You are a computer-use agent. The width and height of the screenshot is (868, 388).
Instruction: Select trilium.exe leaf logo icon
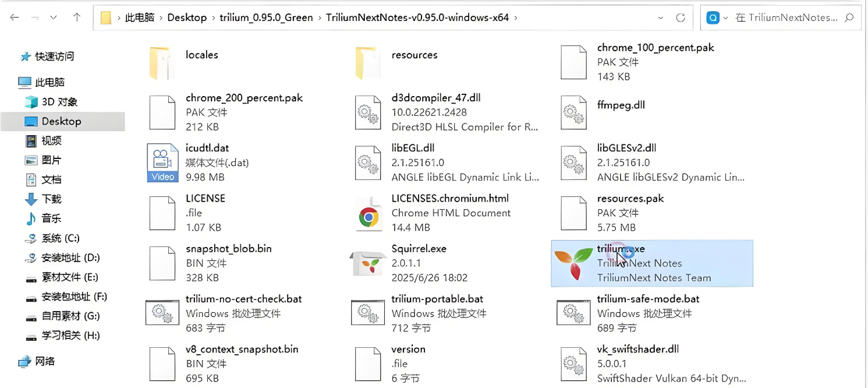pyautogui.click(x=573, y=263)
